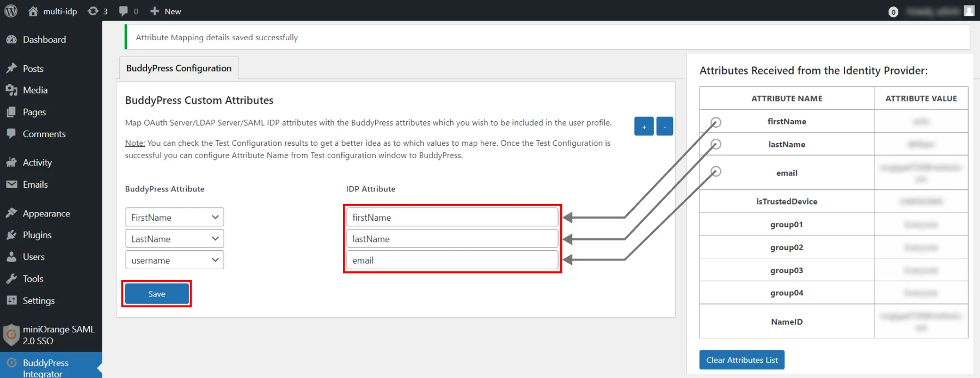Open the Pages menu label
980x378 pixels.
[x=34, y=112]
